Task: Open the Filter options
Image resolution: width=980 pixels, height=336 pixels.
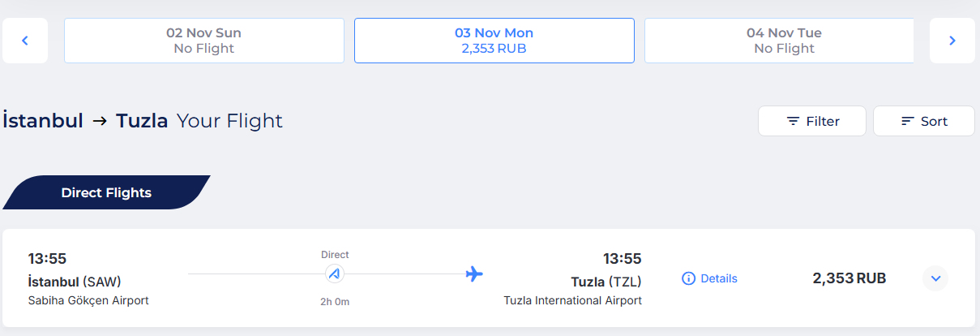Action: [812, 121]
